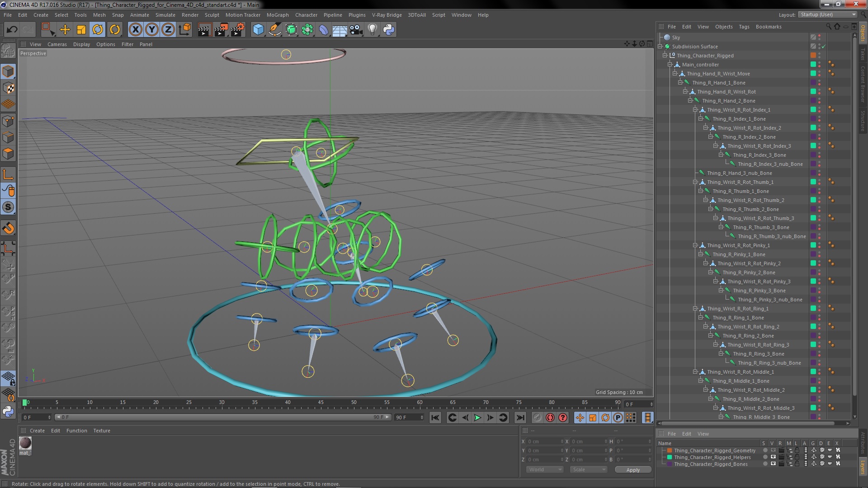This screenshot has width=868, height=488.
Task: Select the Rotate tool
Action: (x=98, y=30)
